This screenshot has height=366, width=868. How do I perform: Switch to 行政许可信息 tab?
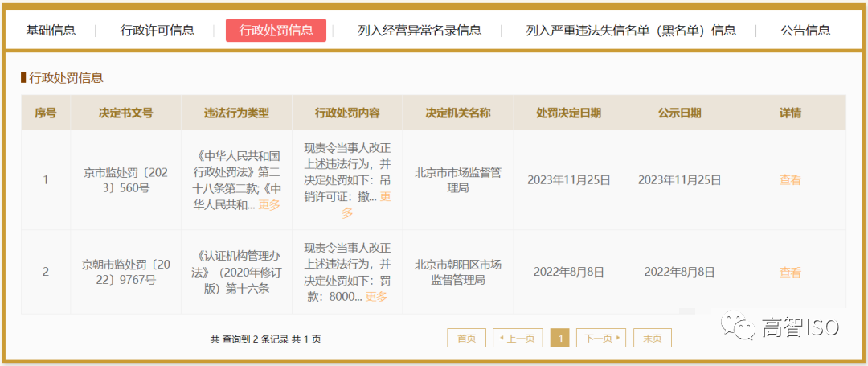click(x=158, y=31)
